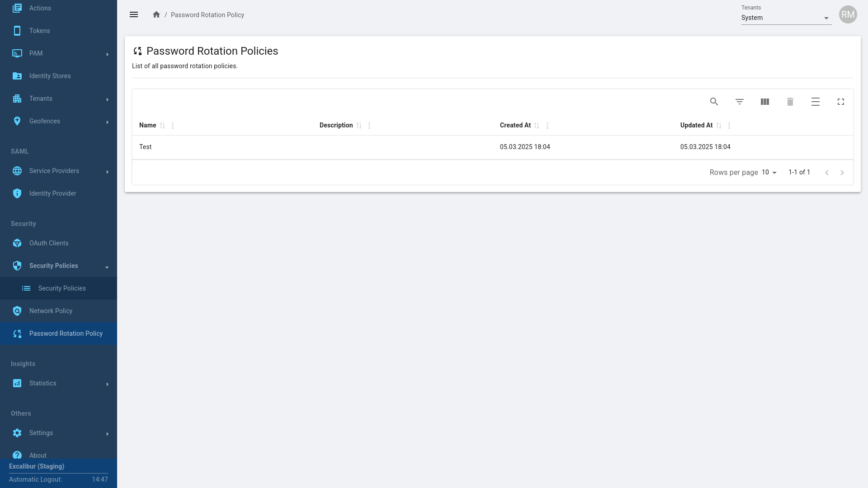Screen dimensions: 868x488
Task: Go to Identity Stores page
Action: (x=50, y=76)
